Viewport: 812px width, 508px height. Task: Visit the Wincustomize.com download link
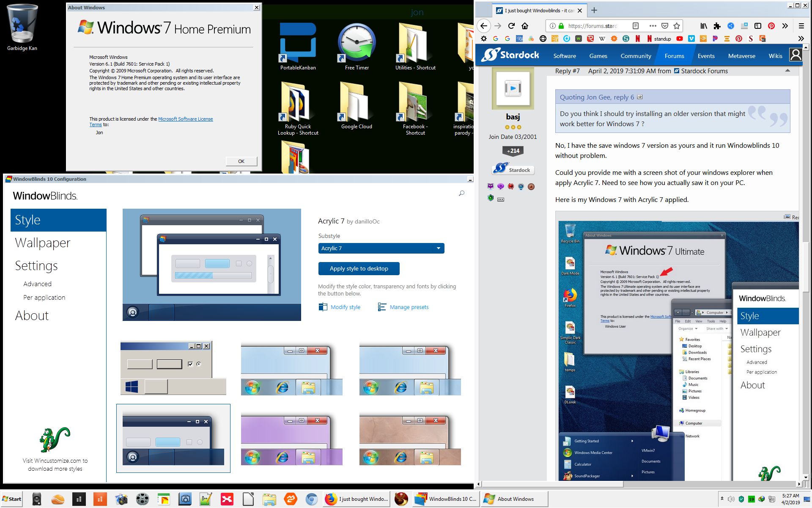tap(55, 464)
